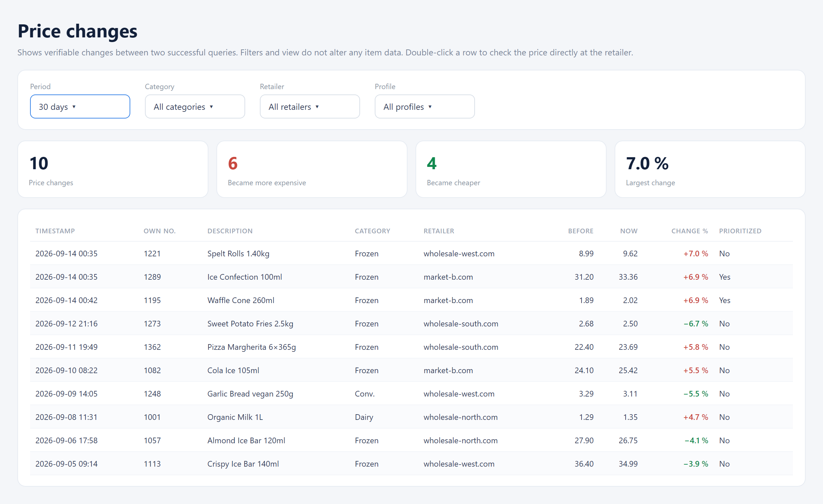Image resolution: width=823 pixels, height=504 pixels.
Task: Click the OWN NO. column header
Action: [160, 231]
